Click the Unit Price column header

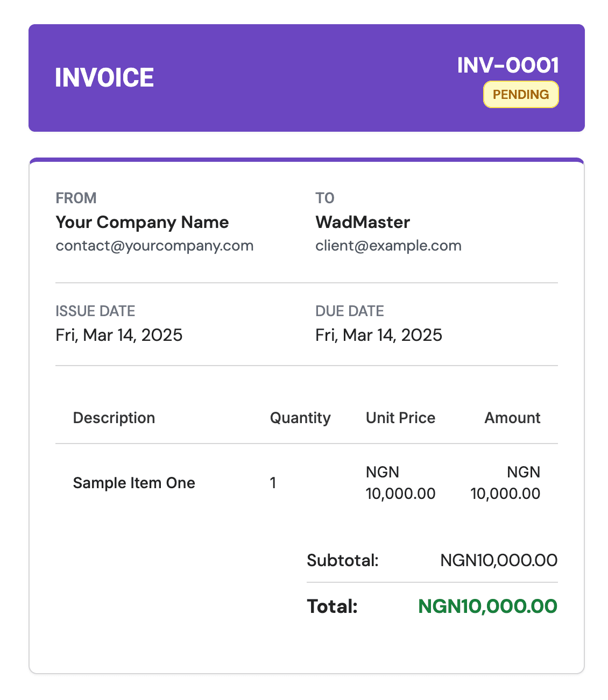[x=400, y=418]
